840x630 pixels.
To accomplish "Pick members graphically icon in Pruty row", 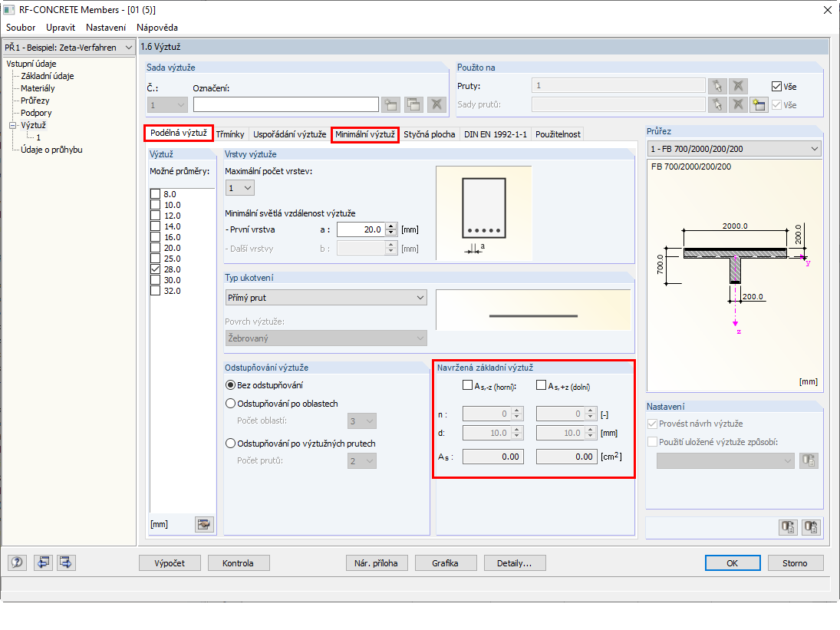I will pyautogui.click(x=717, y=86).
